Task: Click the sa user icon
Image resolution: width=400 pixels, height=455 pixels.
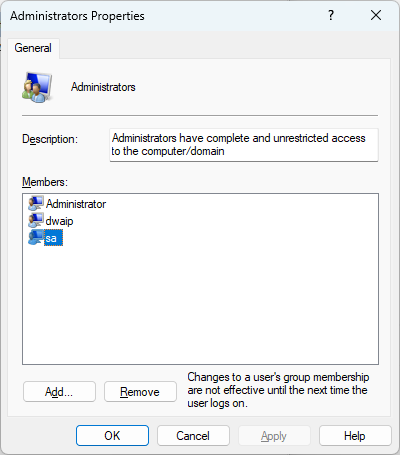Action: [36, 238]
